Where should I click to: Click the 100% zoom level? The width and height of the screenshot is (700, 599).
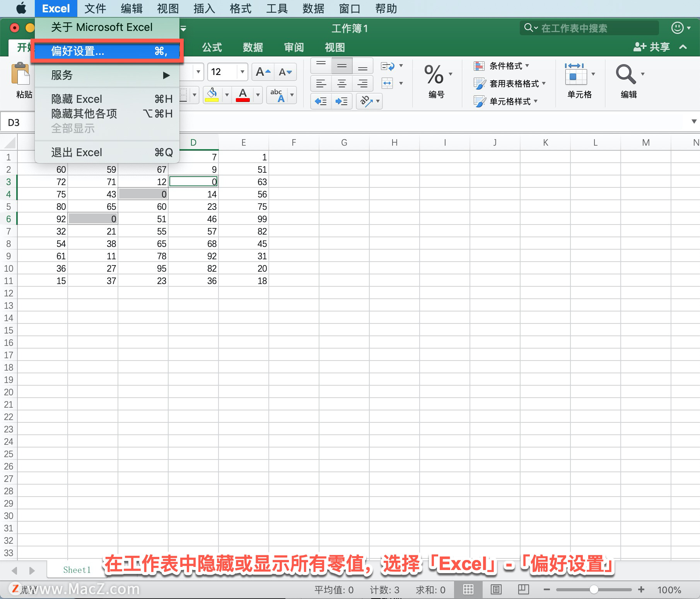coord(669,590)
